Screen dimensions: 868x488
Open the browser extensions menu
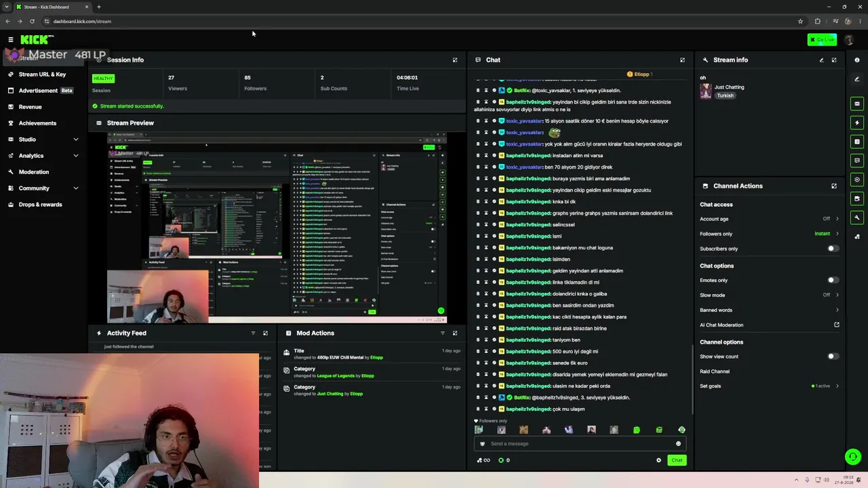[x=817, y=21]
